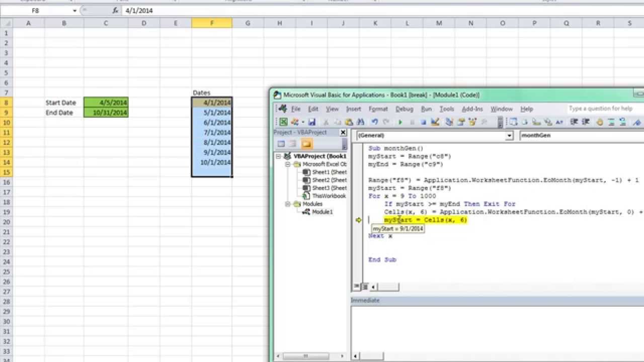
Task: Click the Paste clipboard icon in the VBA toolbar
Action: point(349,122)
